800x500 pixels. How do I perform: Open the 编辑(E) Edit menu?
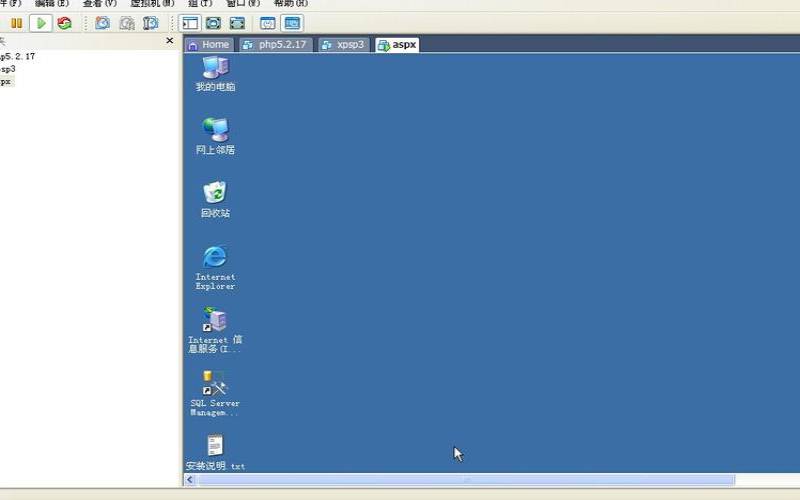(x=52, y=3)
